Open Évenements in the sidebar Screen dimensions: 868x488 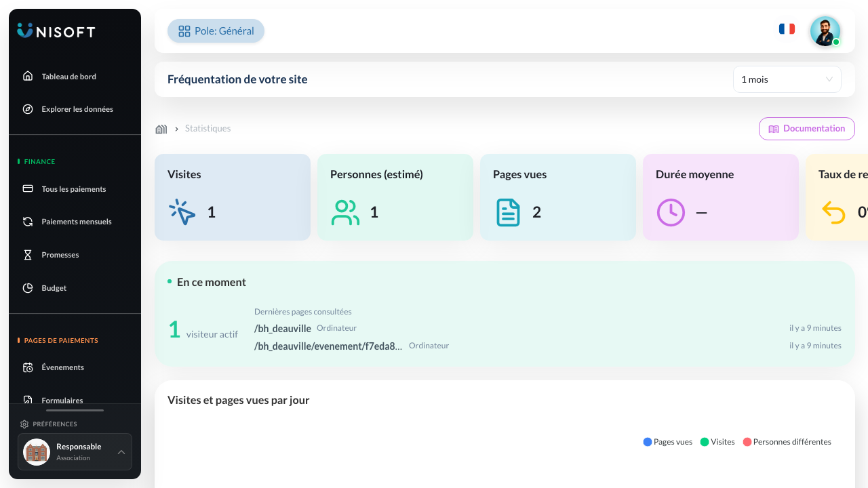(x=63, y=367)
